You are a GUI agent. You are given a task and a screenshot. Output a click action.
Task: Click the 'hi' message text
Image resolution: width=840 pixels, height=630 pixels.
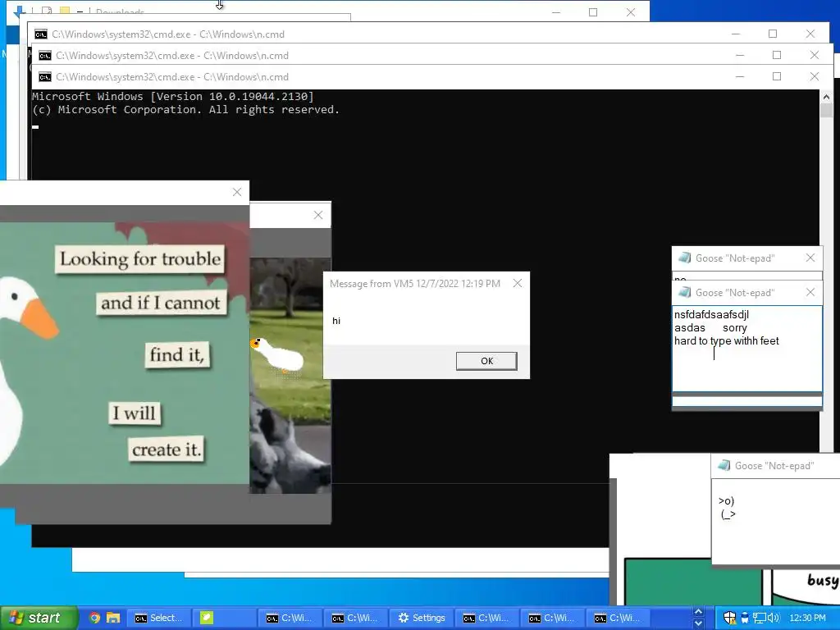336,321
